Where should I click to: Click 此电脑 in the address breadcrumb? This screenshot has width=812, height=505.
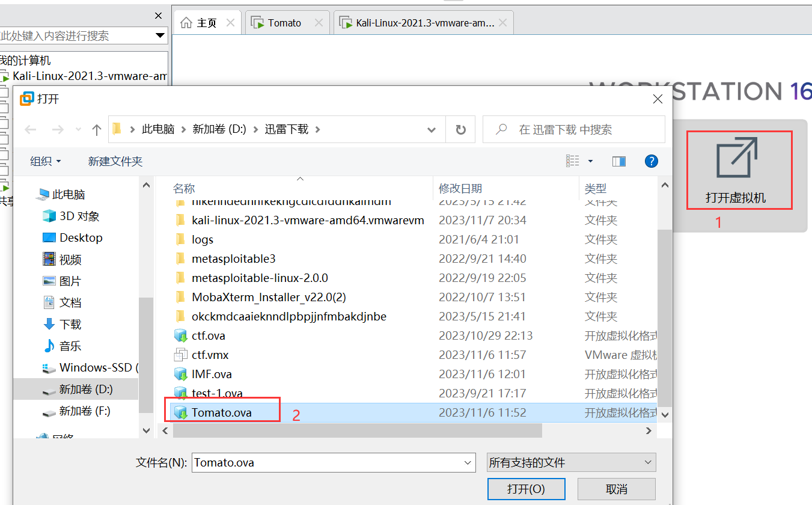coord(158,129)
